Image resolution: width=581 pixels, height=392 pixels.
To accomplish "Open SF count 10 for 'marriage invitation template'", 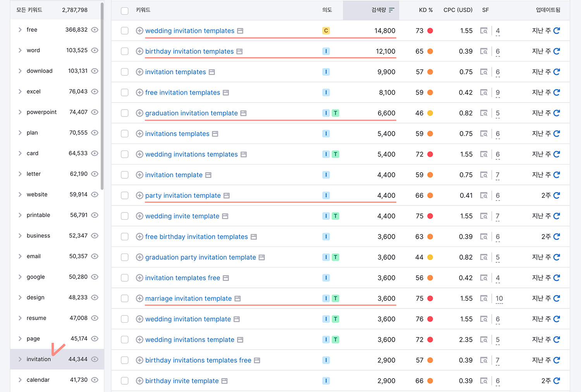I will [x=499, y=298].
